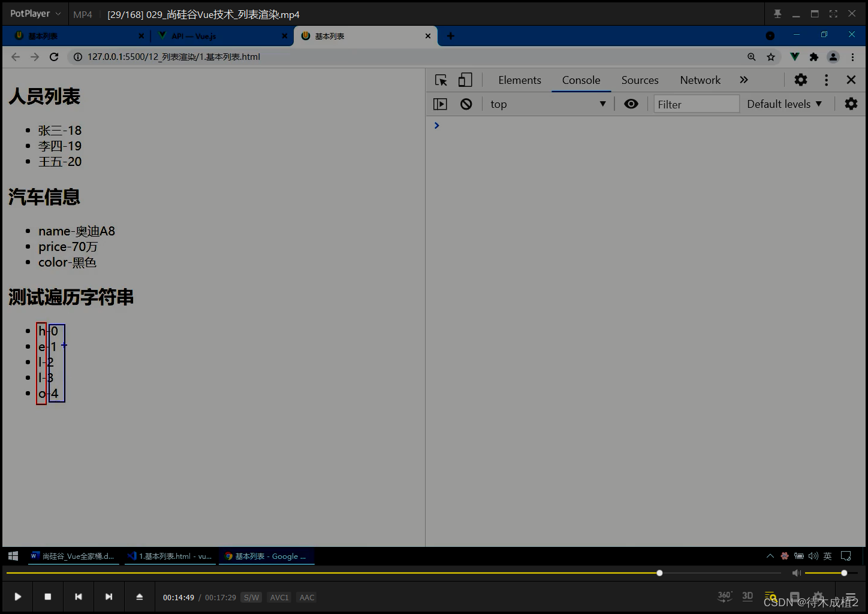Switch to the Word 尚硅谷_Vue全家桶 taskbar item
Screen dimensions: 868x614
pyautogui.click(x=73, y=556)
